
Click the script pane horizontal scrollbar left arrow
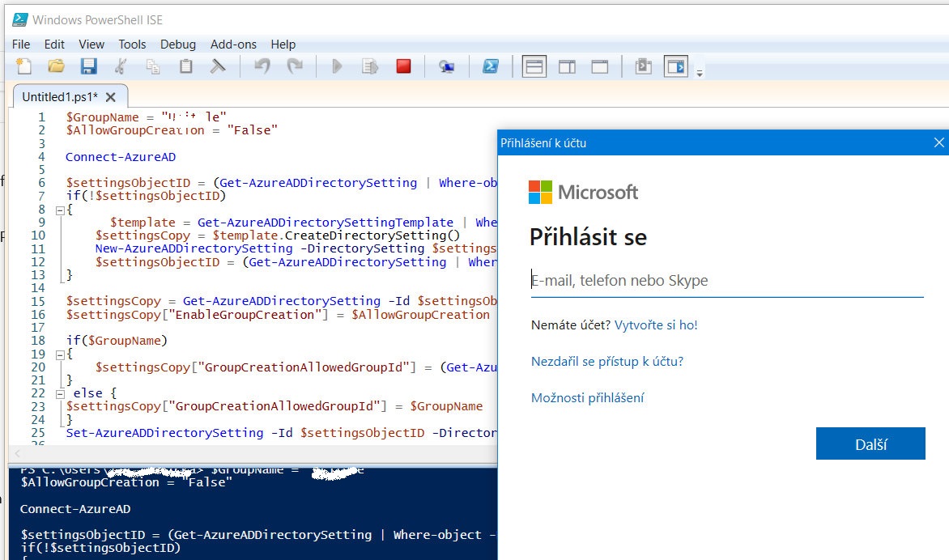pyautogui.click(x=18, y=453)
